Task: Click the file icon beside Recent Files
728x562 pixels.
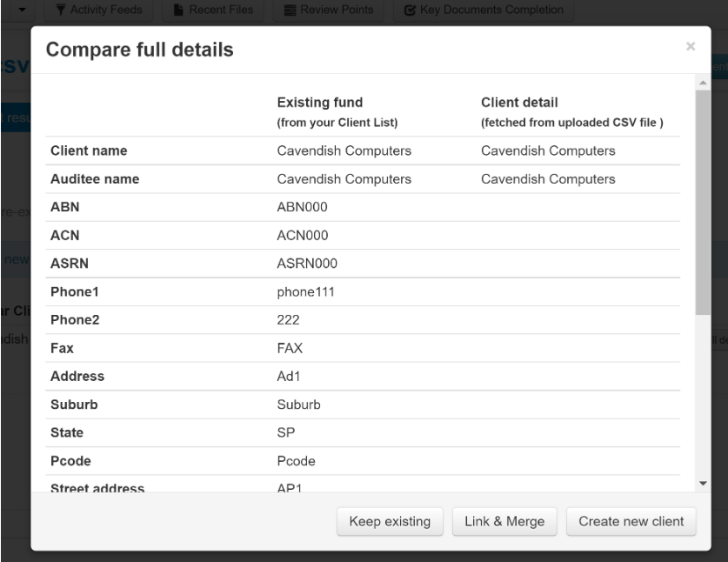Action: [x=177, y=10]
